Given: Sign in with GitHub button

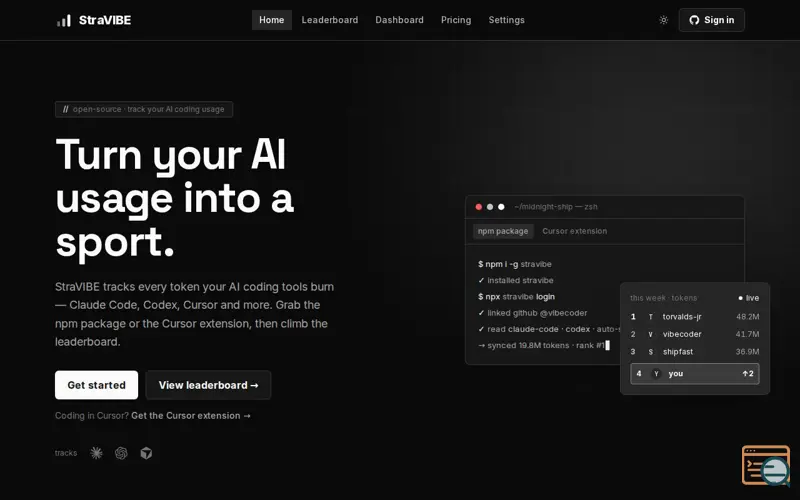Looking at the screenshot, I should coord(711,20).
